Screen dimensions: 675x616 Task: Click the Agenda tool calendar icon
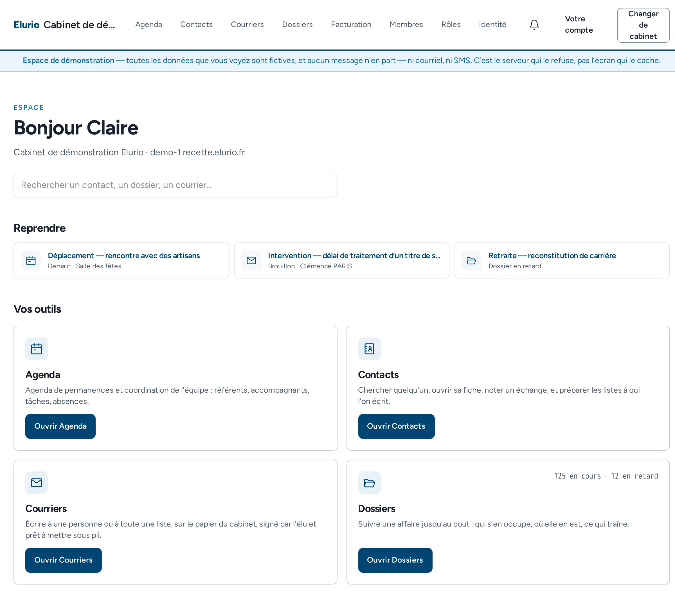click(x=37, y=349)
